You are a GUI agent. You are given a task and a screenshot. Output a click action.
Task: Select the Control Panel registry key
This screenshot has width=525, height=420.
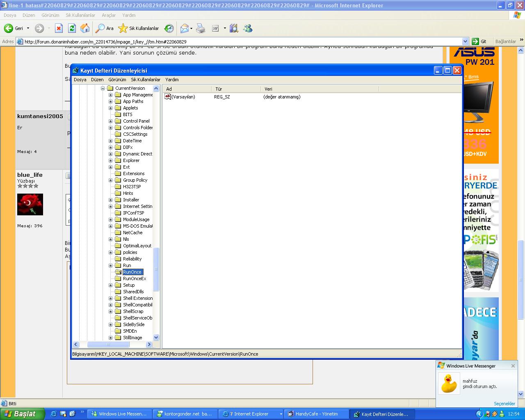[136, 121]
